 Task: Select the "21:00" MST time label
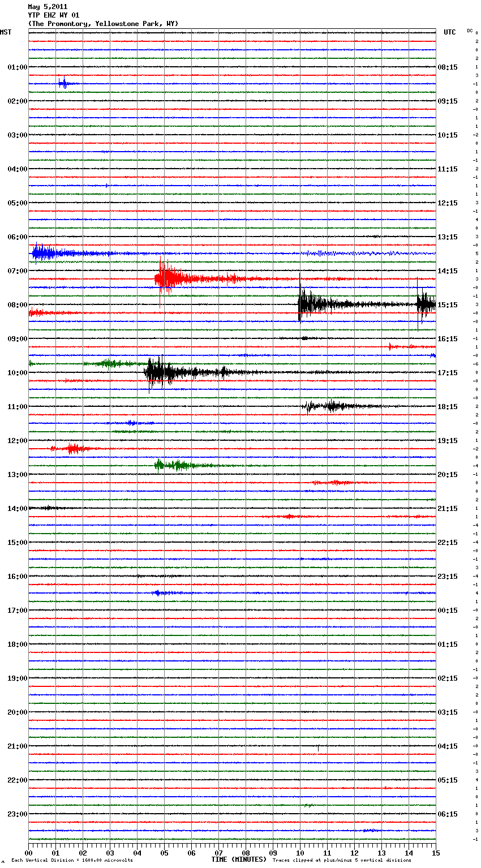[x=18, y=746]
